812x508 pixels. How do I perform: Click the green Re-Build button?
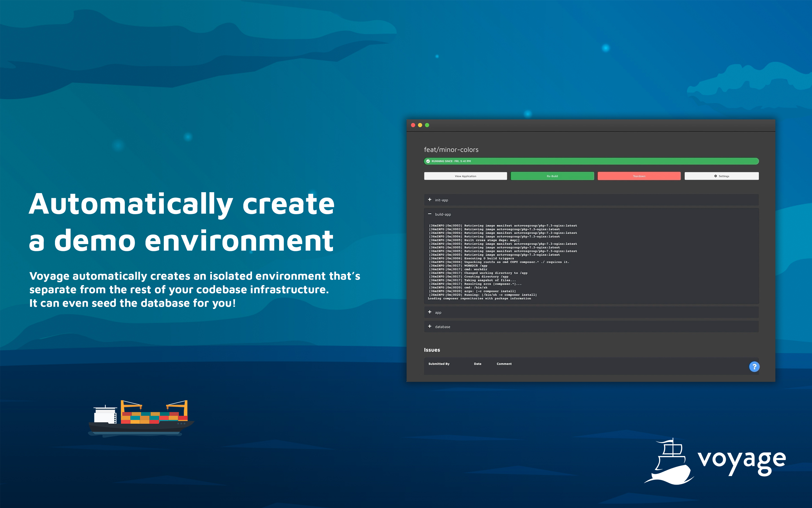[x=552, y=176]
